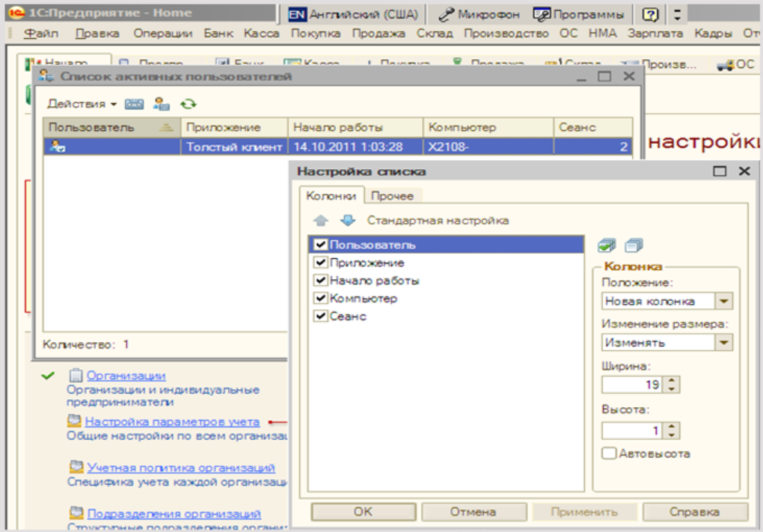The width and height of the screenshot is (763, 532).
Task: Click the user icon in the selected row
Action: coord(58,147)
